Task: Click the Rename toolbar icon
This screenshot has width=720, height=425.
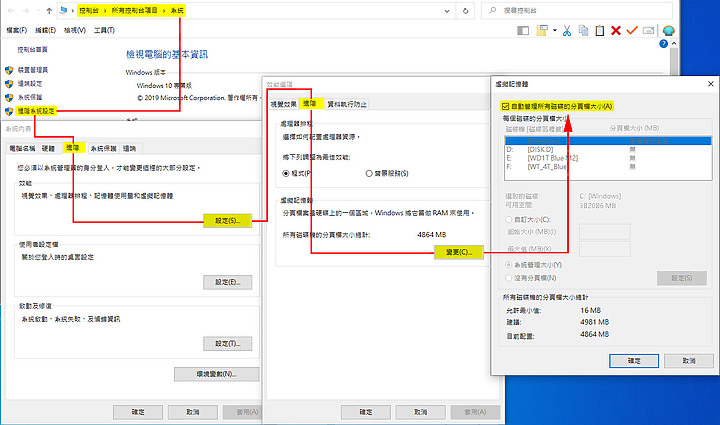Action: 648,31
